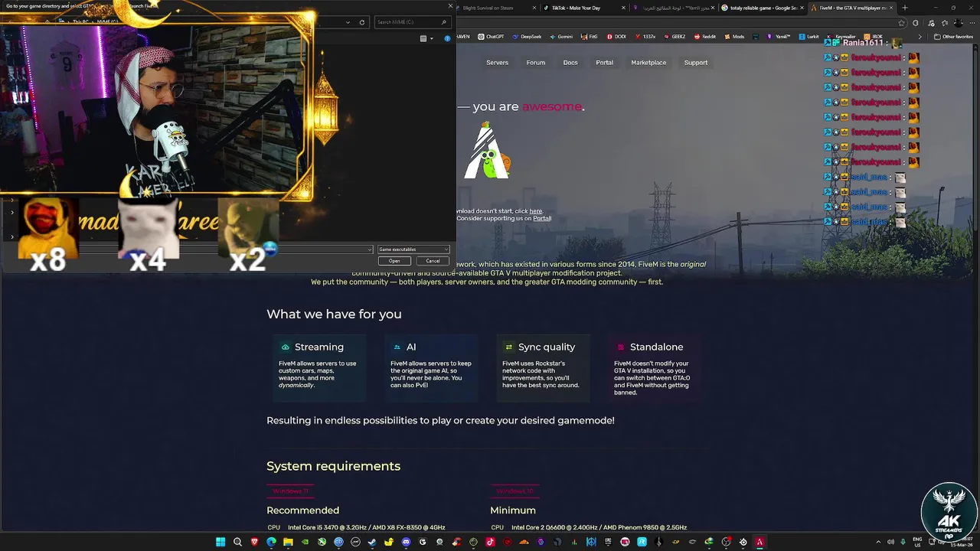Refresh the file dialog folder listing
The height and width of the screenshot is (551, 980).
(x=362, y=22)
